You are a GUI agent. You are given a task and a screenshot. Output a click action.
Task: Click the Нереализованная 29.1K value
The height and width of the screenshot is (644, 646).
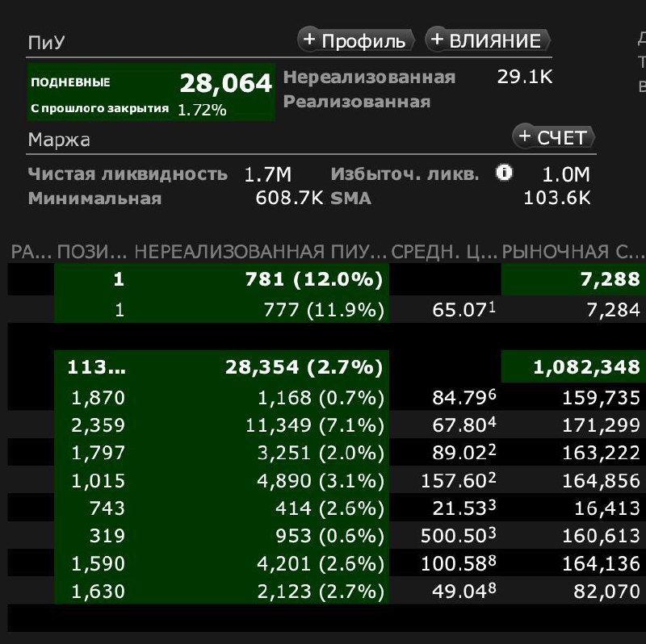pos(524,77)
